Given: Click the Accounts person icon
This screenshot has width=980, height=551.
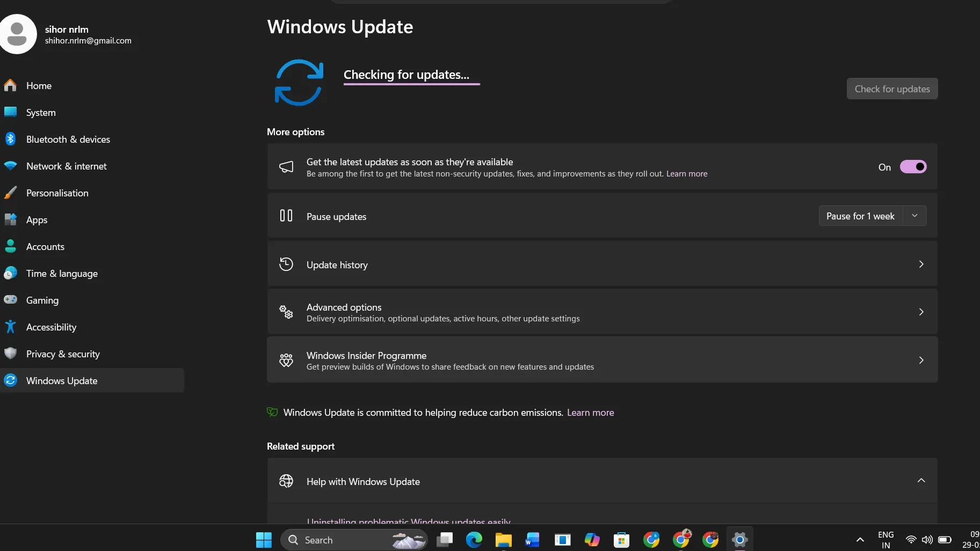Looking at the screenshot, I should click(10, 246).
